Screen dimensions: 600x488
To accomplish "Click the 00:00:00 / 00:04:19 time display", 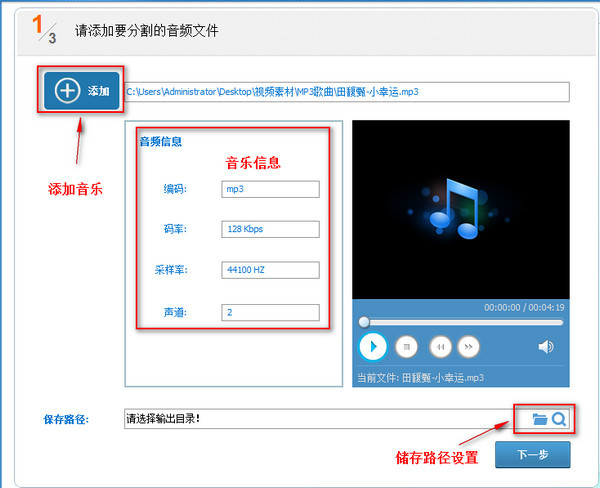I will pos(524,307).
